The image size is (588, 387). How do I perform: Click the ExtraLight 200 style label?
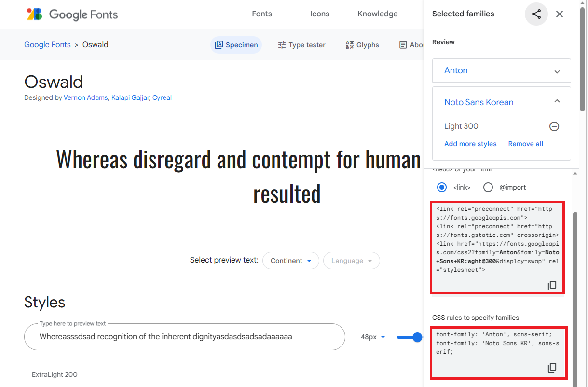(x=55, y=374)
